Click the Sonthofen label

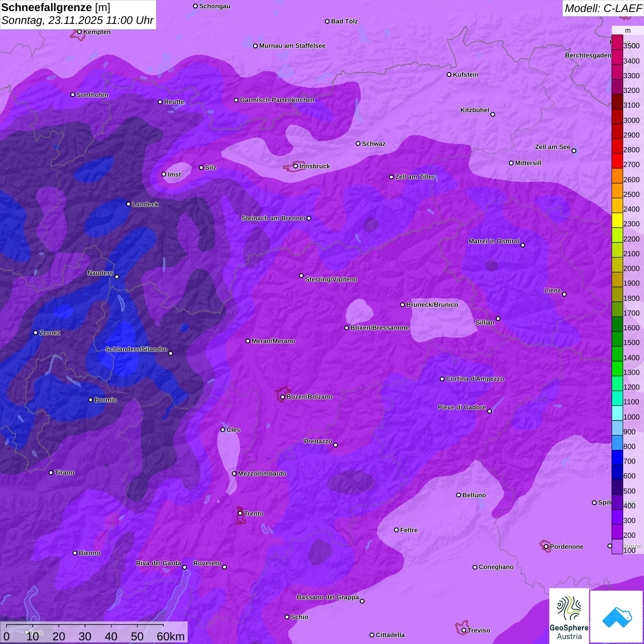[92, 95]
